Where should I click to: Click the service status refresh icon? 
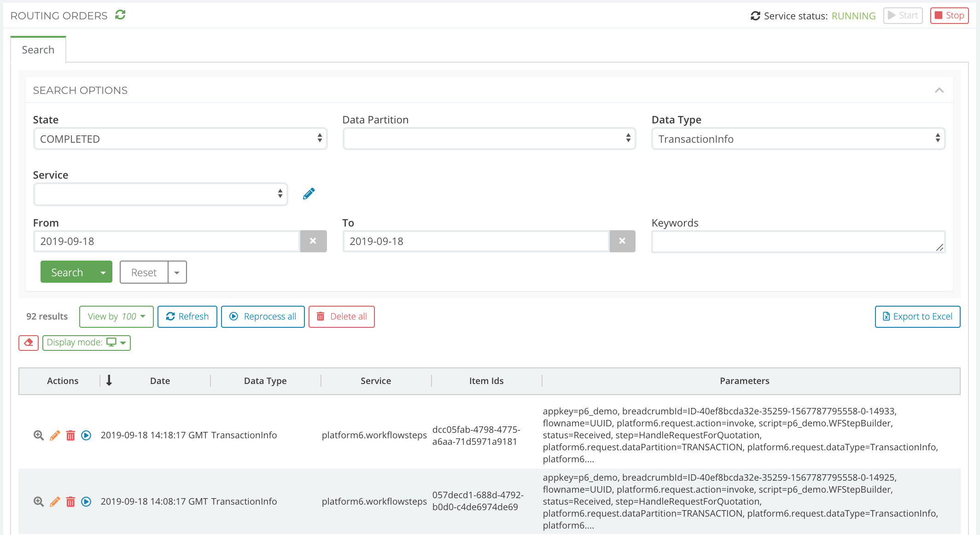[x=755, y=16]
